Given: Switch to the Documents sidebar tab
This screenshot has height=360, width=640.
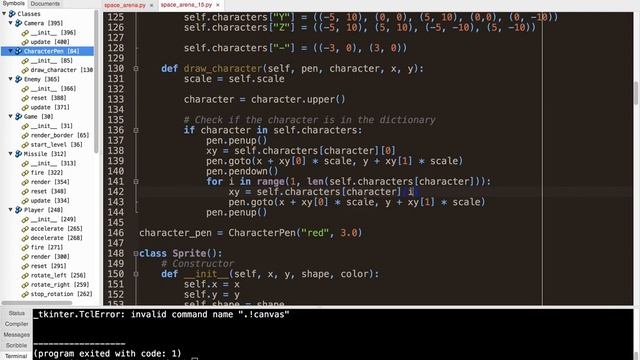Looking at the screenshot, I should pos(45,3).
